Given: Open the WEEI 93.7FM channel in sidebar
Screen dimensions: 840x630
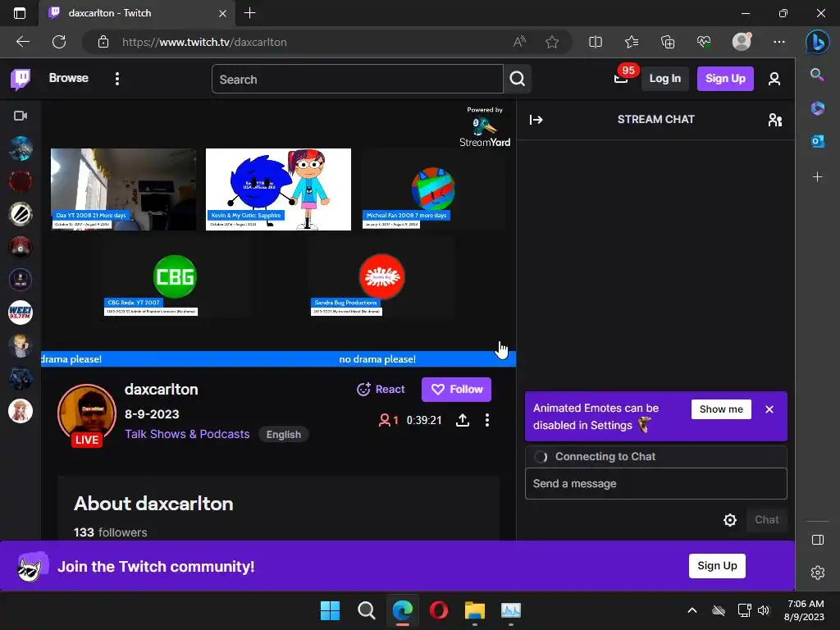Looking at the screenshot, I should pyautogui.click(x=21, y=313).
